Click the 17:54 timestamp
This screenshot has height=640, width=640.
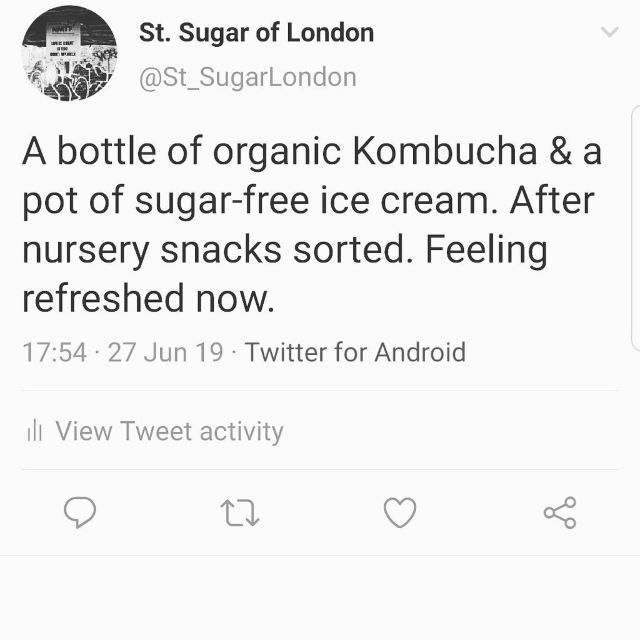pos(54,352)
